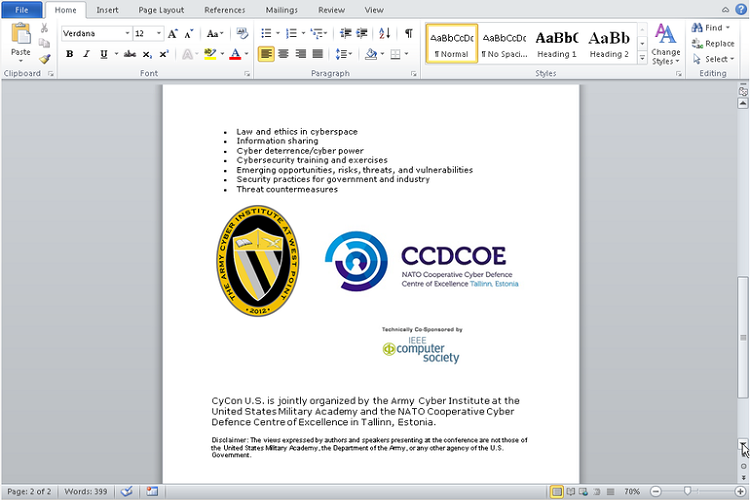Switch to Outline view
This screenshot has height=500, width=750.
(x=597, y=491)
